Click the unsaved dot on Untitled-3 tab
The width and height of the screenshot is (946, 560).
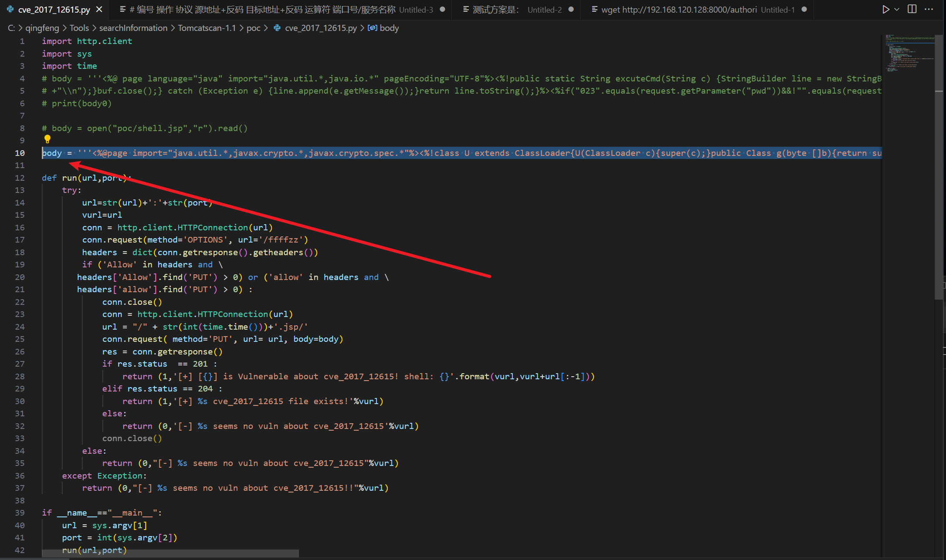point(442,9)
